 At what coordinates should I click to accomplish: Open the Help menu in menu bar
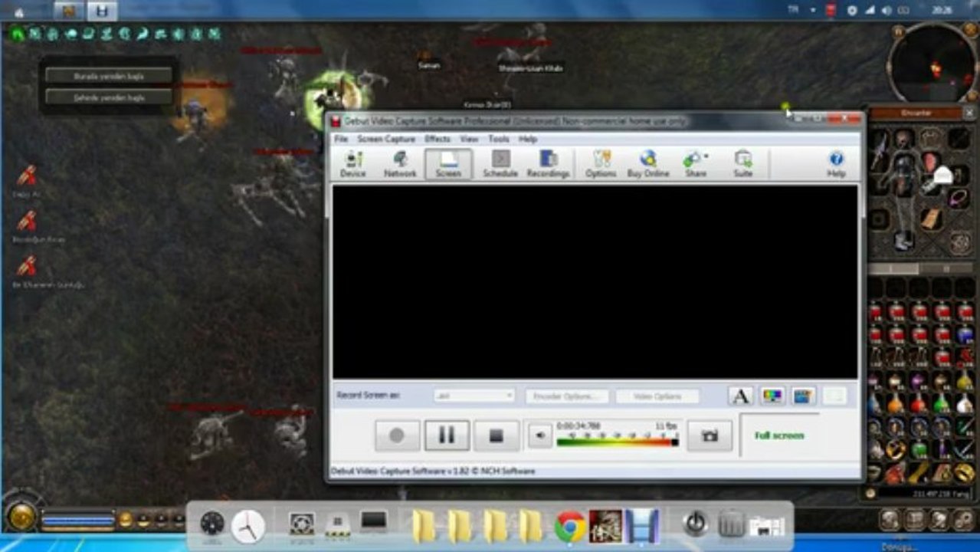pyautogui.click(x=528, y=139)
